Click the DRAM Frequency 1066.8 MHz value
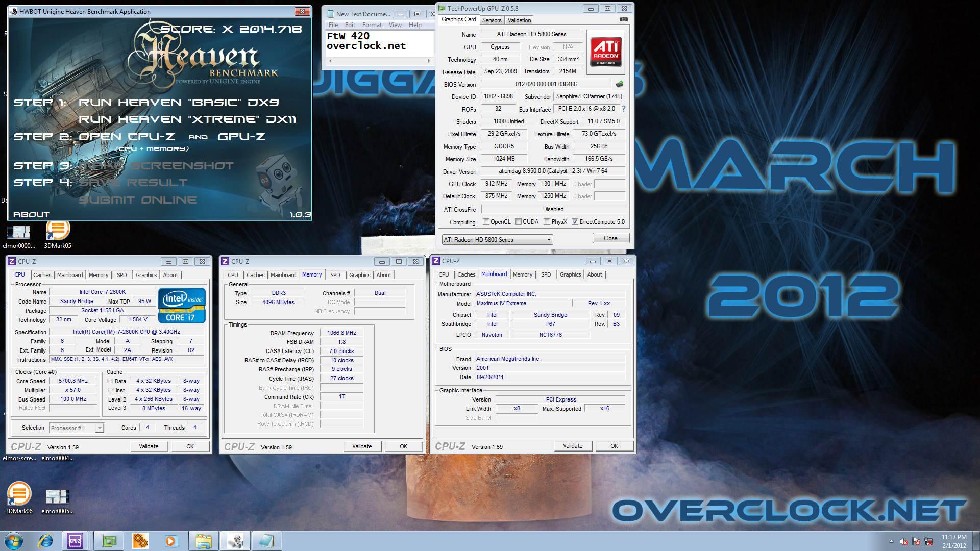The height and width of the screenshot is (551, 980). tap(341, 333)
